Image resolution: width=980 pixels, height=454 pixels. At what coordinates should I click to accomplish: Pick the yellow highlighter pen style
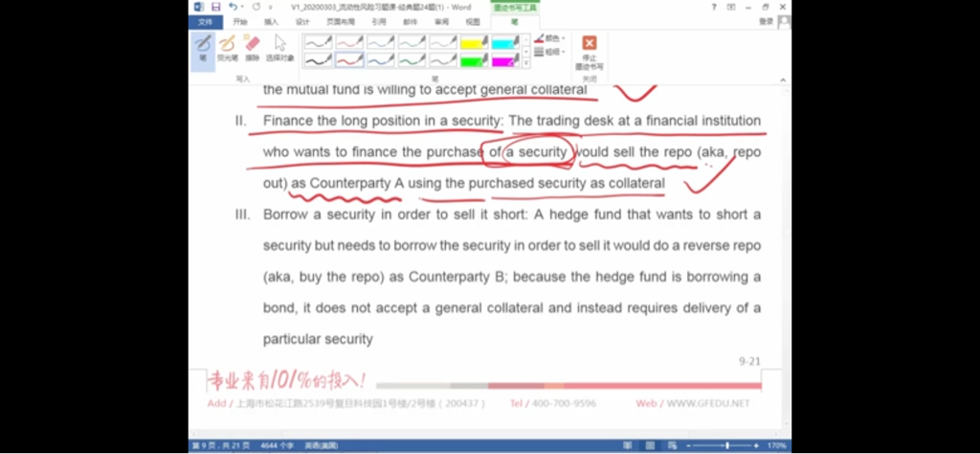coord(475,42)
